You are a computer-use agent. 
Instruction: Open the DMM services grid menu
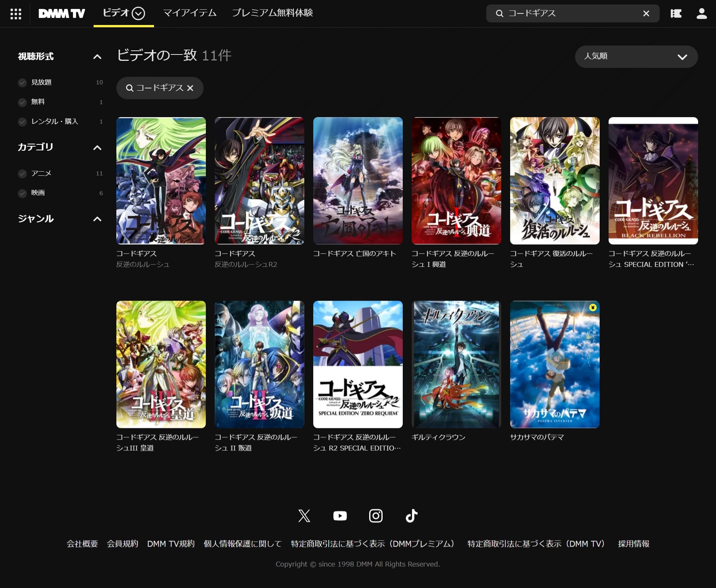pos(16,14)
